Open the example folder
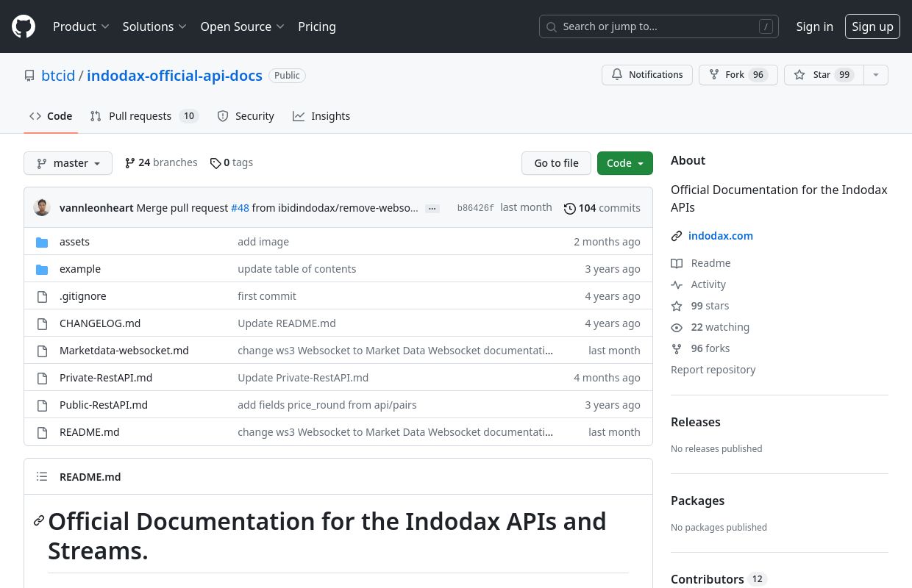Screen dimensions: 912x588 [x=80, y=269]
